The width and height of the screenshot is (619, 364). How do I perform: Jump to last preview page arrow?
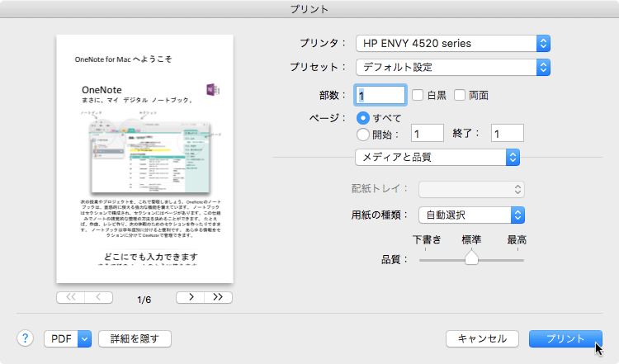[219, 297]
